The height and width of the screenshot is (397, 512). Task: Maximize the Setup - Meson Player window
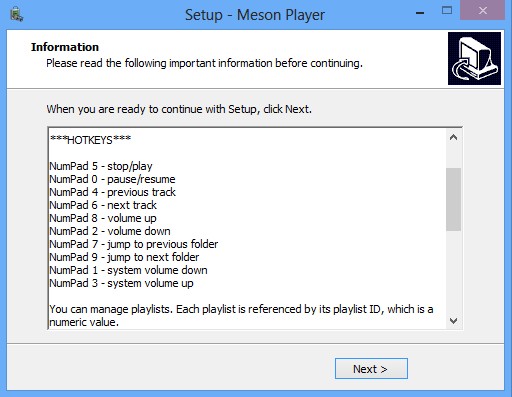click(x=447, y=11)
